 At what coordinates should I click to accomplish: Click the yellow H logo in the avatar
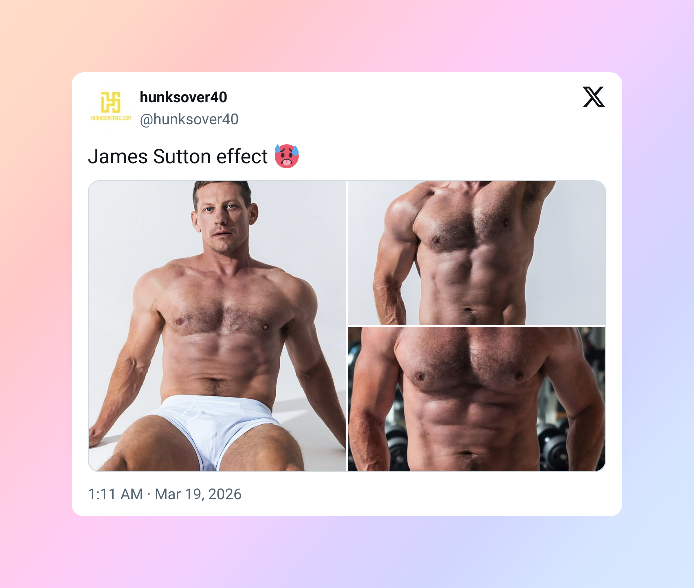click(x=111, y=102)
